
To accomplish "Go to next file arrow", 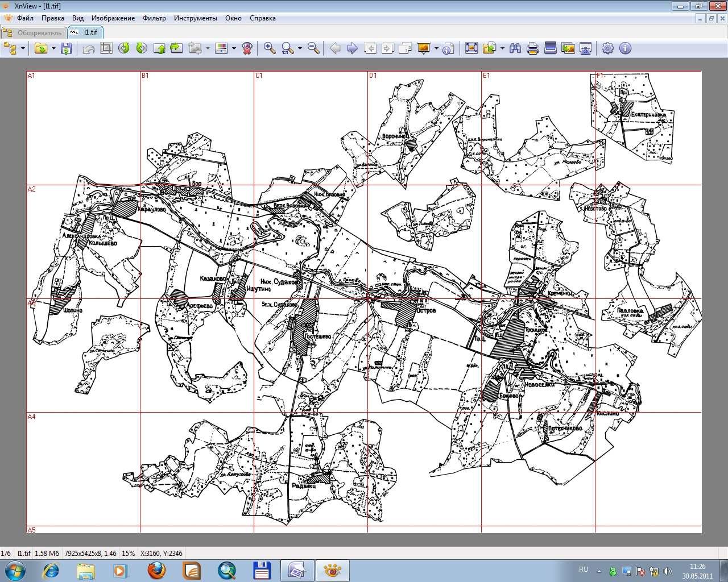I will pyautogui.click(x=353, y=48).
